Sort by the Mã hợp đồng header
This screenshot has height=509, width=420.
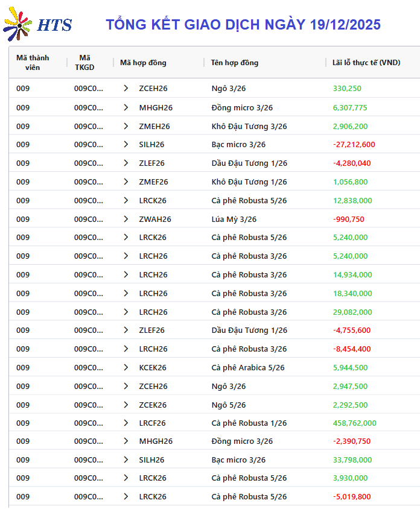coord(143,63)
